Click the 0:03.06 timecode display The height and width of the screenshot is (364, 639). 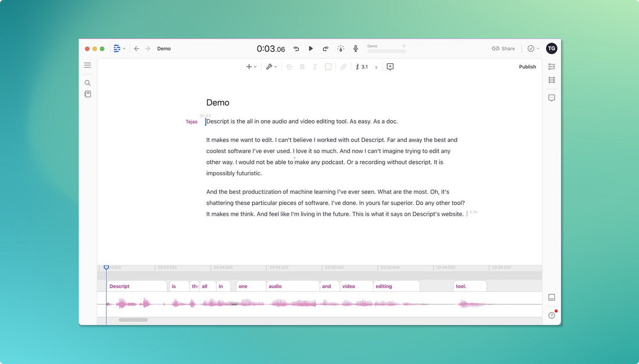point(271,49)
